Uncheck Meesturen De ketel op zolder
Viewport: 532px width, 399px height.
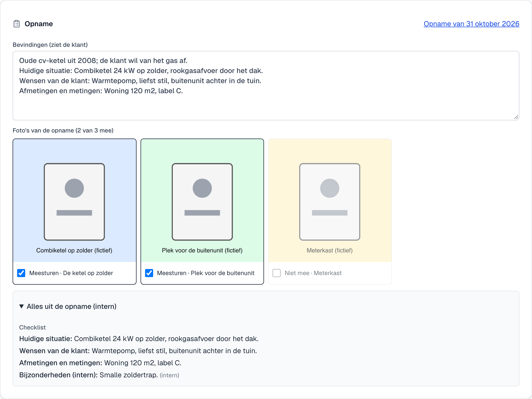point(21,273)
